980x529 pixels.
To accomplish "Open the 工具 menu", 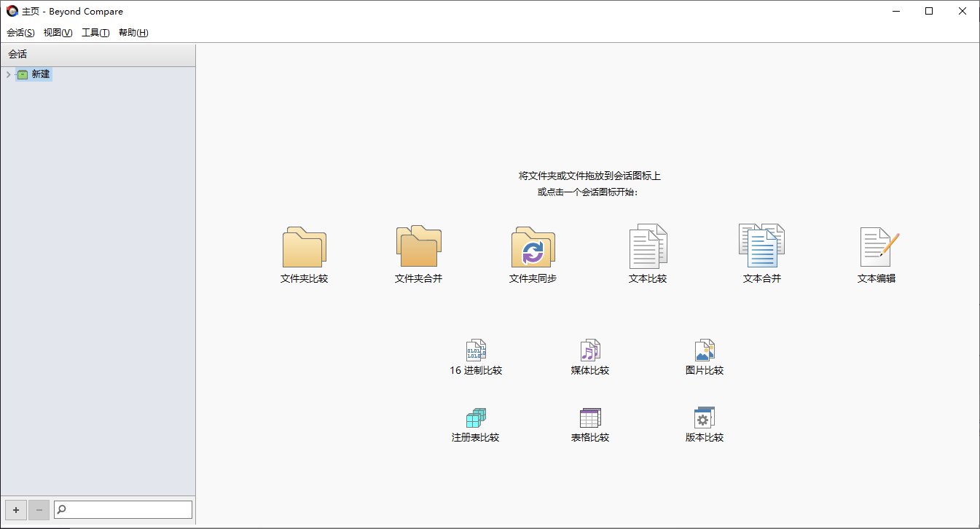I will click(x=95, y=33).
